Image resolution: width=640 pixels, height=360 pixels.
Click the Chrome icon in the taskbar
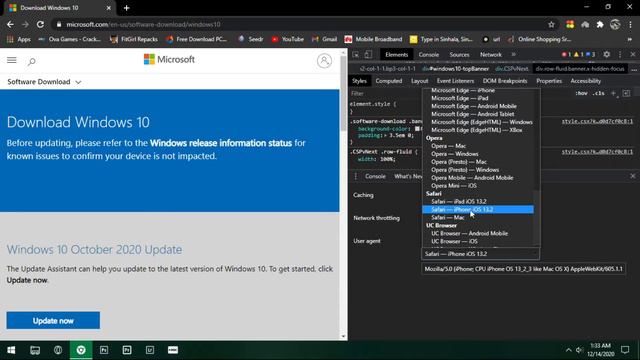click(81, 350)
